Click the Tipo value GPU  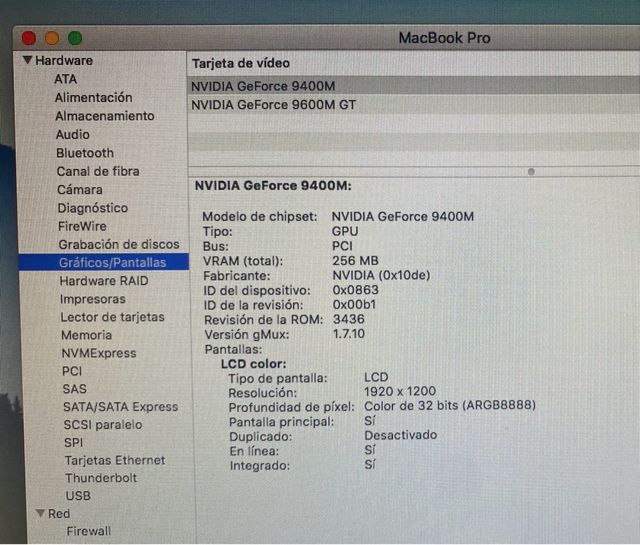(x=345, y=231)
